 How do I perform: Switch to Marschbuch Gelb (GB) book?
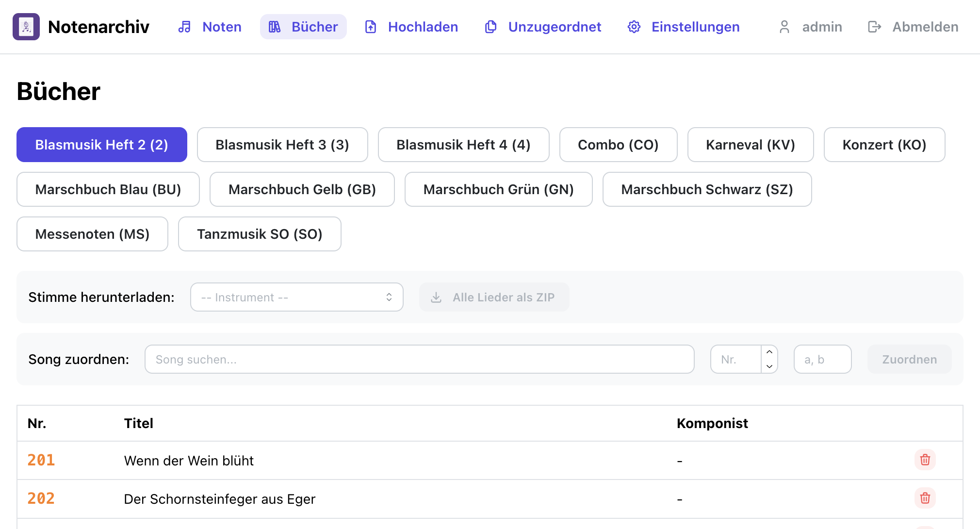(x=302, y=189)
